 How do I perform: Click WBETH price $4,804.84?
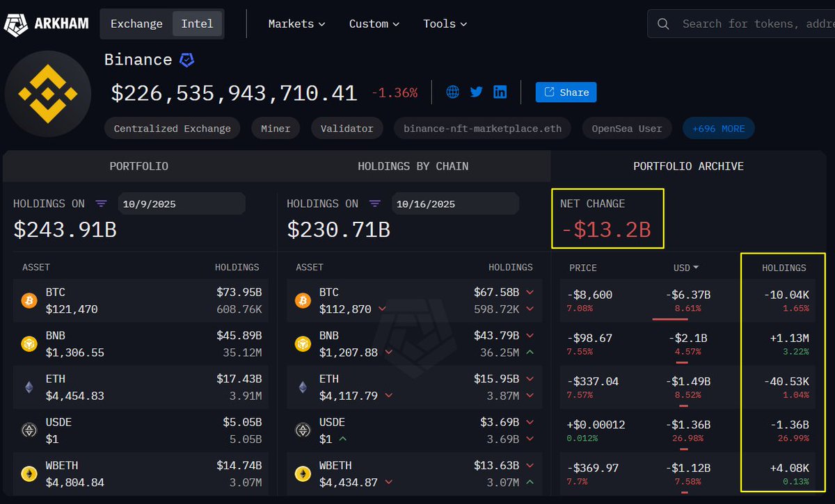pos(75,482)
